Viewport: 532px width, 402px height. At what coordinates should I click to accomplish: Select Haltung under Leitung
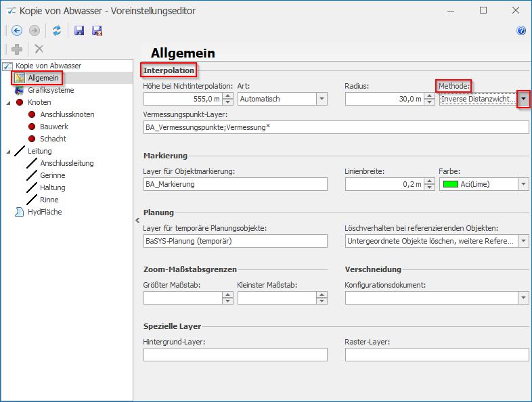(53, 187)
